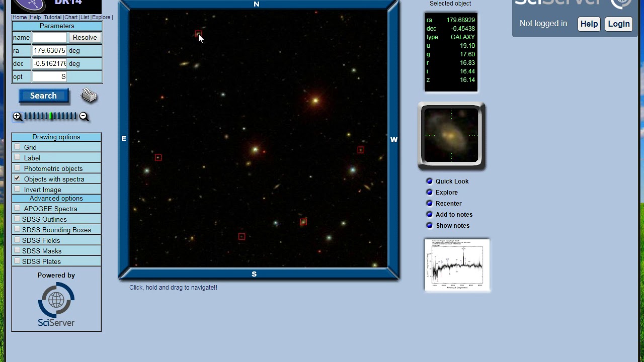
Task: Select red spectrum marker under the cursor
Action: tap(198, 34)
